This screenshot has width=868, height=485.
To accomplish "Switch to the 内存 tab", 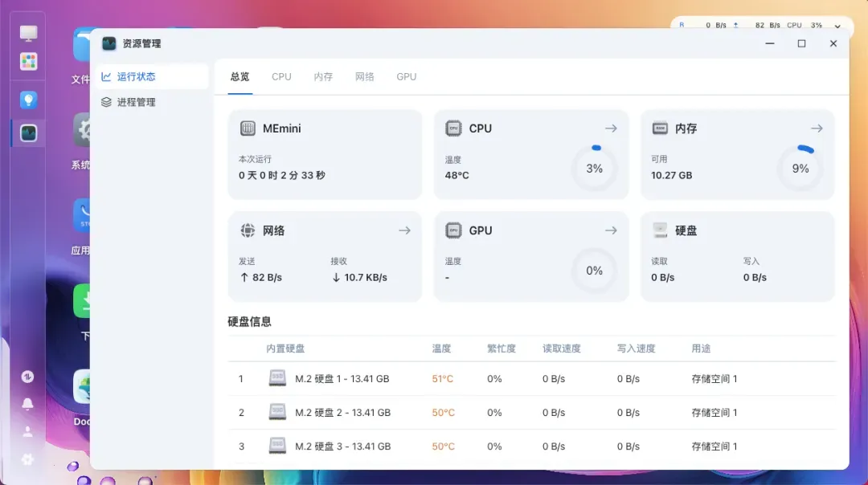I will (323, 77).
